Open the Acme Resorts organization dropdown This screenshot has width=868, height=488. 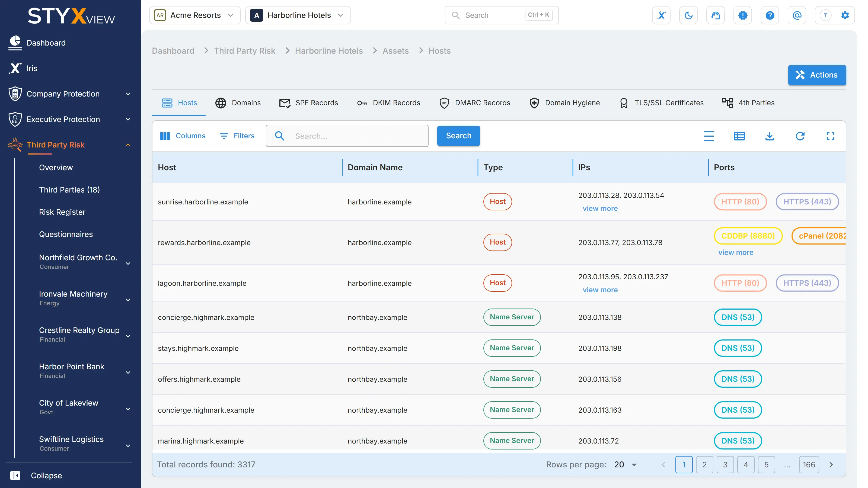tap(195, 15)
